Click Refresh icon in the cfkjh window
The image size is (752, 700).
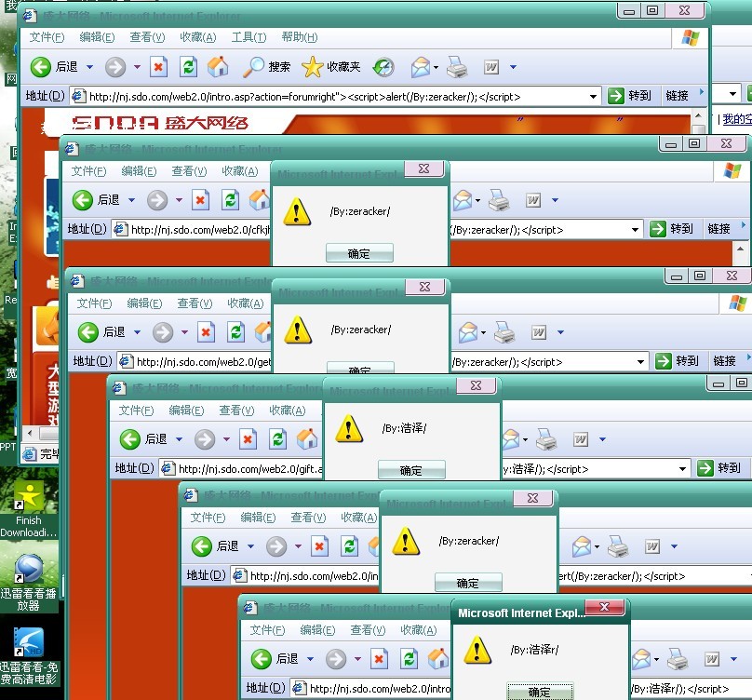point(230,200)
